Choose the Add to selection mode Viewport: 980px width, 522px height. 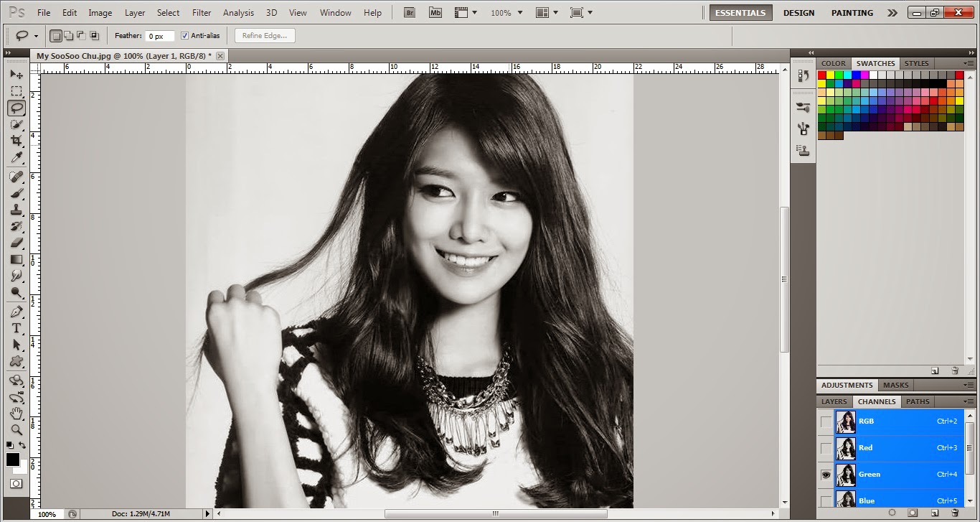[x=69, y=35]
